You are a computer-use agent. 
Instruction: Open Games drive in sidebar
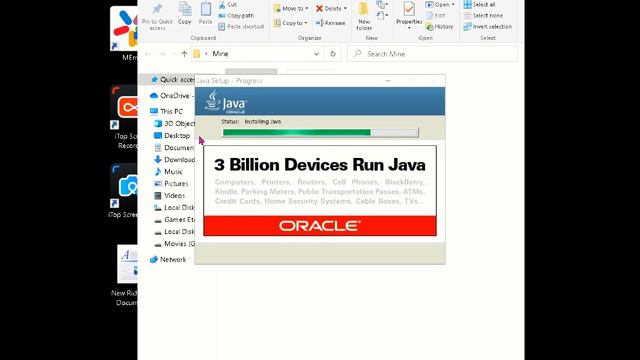(174, 220)
